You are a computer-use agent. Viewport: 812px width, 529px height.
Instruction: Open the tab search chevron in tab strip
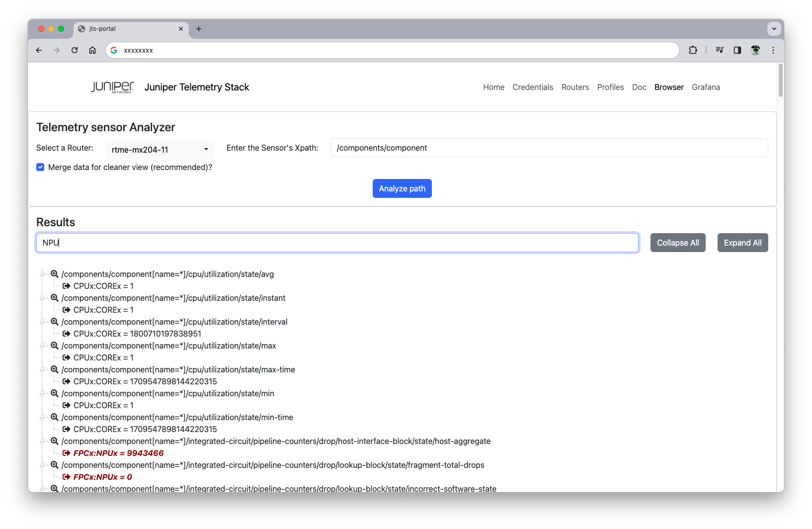[x=774, y=29]
